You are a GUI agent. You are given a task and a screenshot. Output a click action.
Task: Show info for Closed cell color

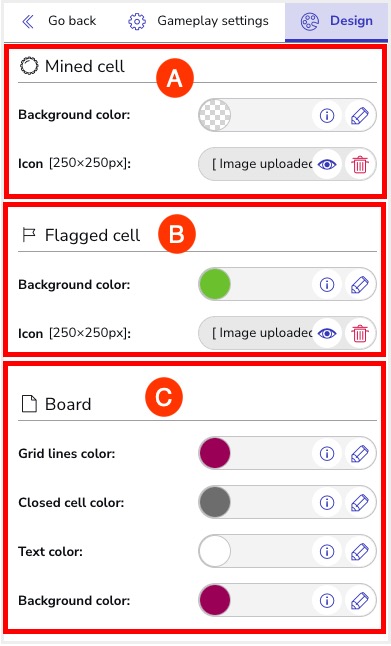(x=327, y=502)
